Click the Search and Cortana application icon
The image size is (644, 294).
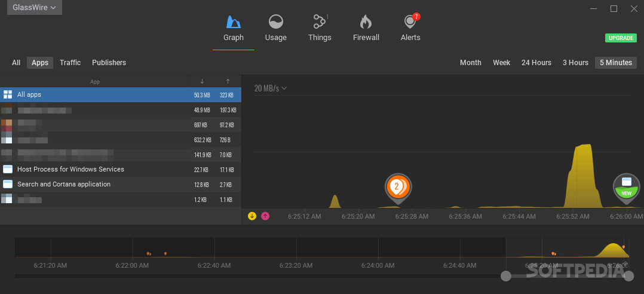(8, 185)
